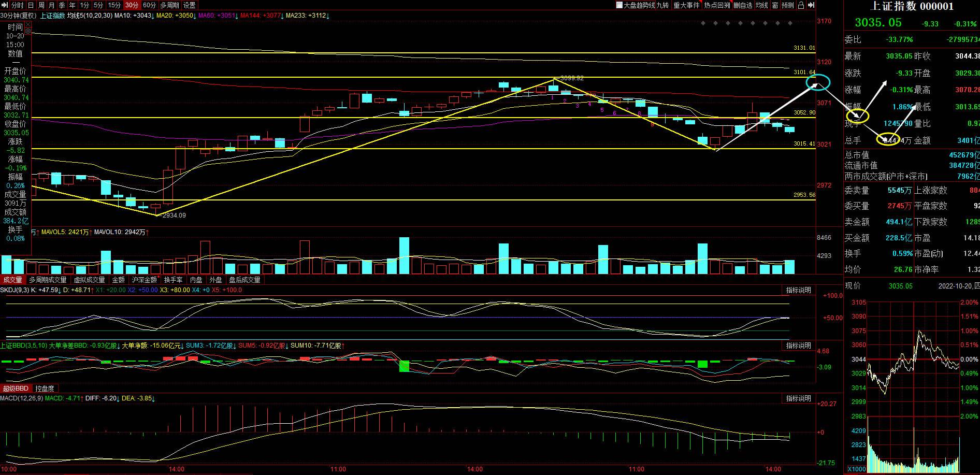Open 指标说明 for the MACD indicator
The width and height of the screenshot is (980, 475).
[798, 398]
